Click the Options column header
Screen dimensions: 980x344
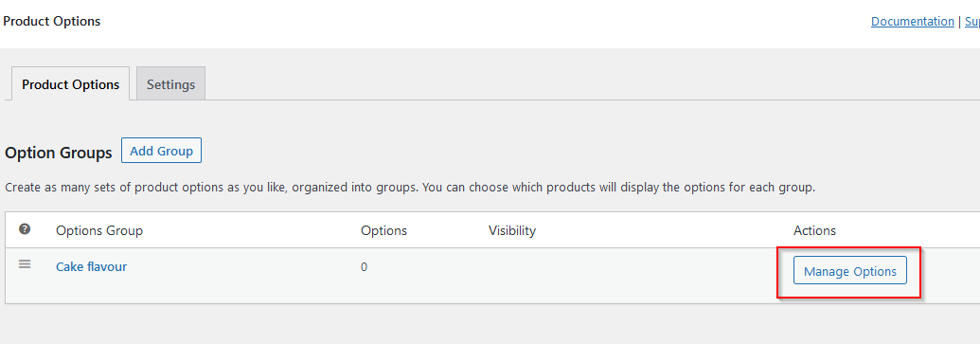tap(383, 230)
